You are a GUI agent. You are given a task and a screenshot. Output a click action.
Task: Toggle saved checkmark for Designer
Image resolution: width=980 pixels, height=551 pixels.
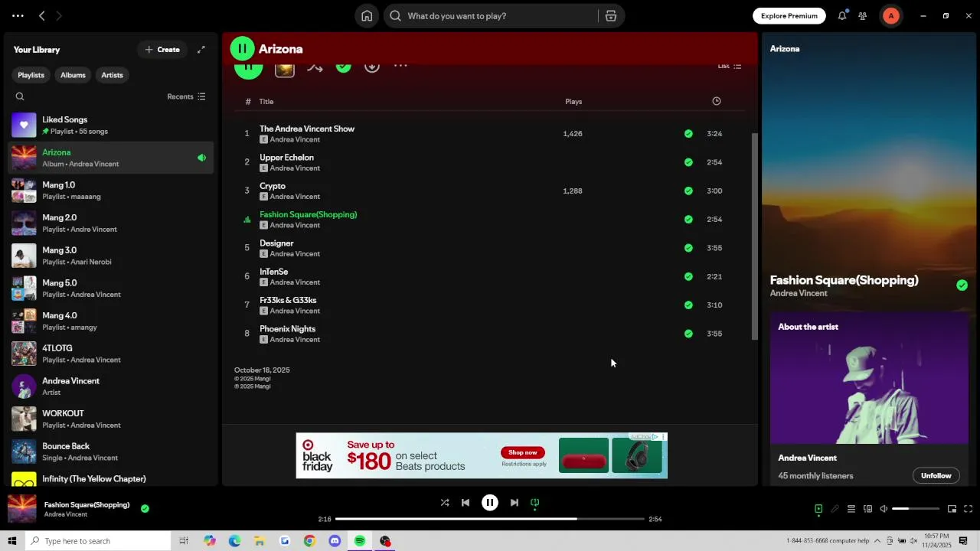[x=688, y=248]
